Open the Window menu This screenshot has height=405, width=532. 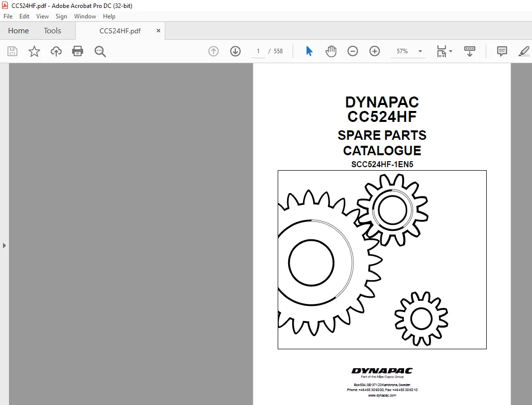click(85, 16)
